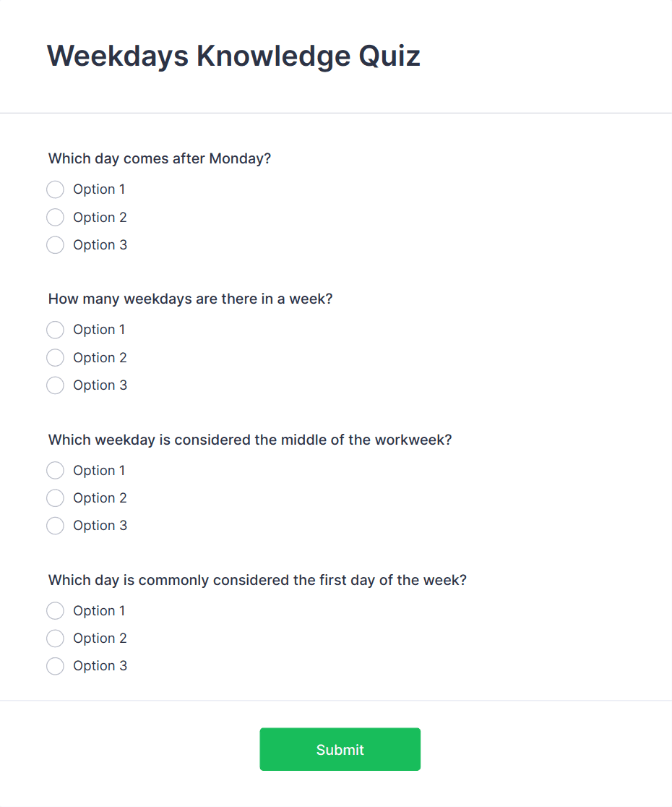Click the 'How many weekdays' question text

[x=190, y=299]
